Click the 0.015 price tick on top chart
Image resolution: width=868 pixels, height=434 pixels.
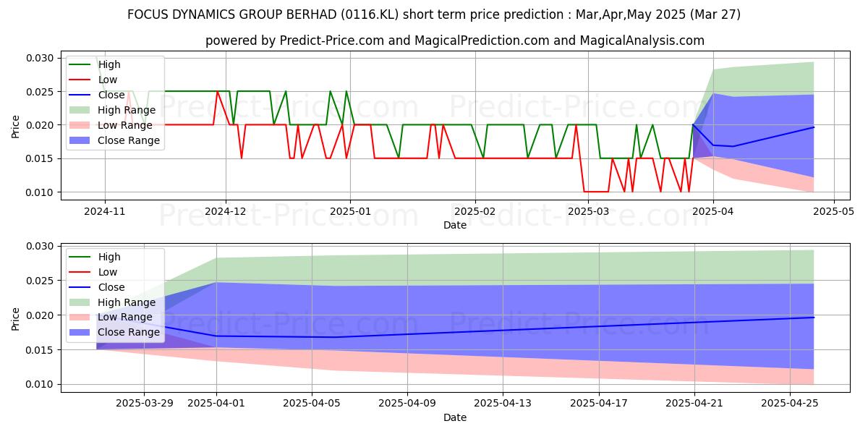pyautogui.click(x=41, y=158)
